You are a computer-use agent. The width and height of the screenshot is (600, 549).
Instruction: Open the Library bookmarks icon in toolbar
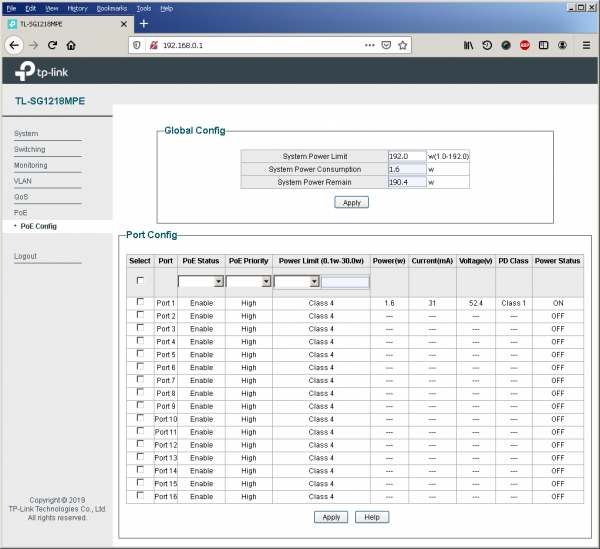click(467, 45)
